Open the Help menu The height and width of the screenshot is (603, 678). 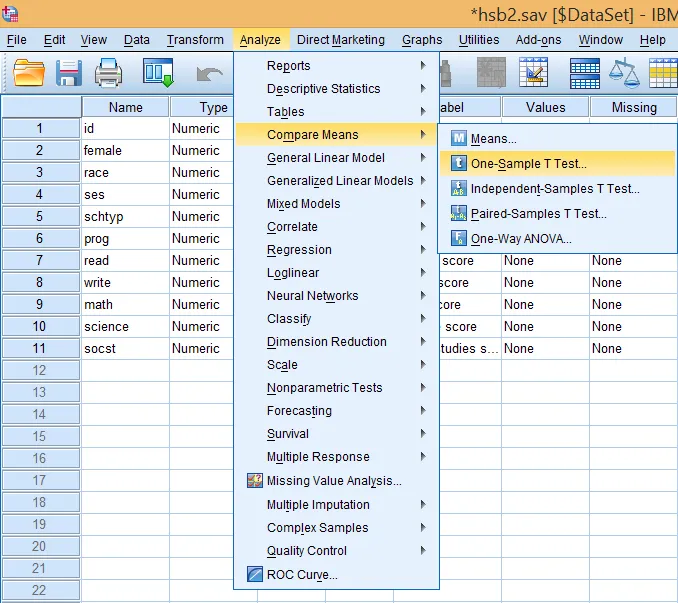(652, 40)
